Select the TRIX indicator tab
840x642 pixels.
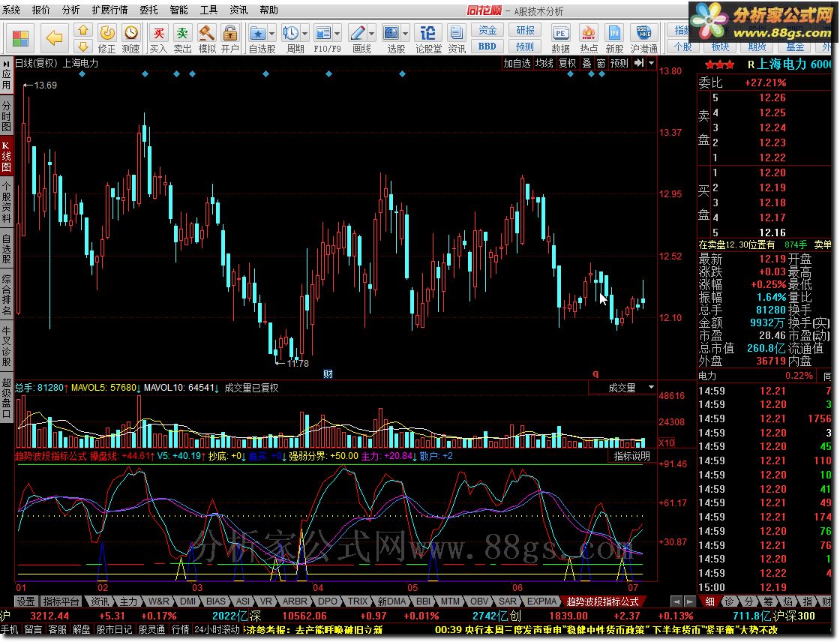tap(358, 601)
